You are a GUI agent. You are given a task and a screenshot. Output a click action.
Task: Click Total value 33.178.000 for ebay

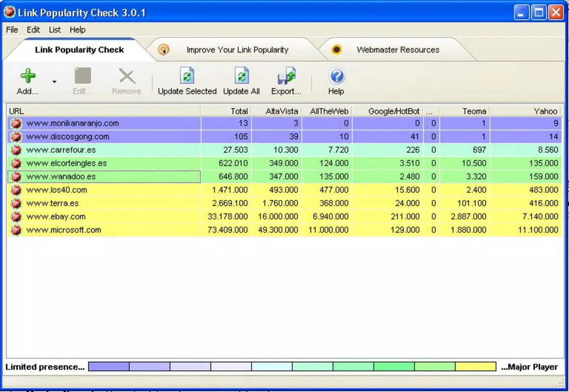click(227, 217)
